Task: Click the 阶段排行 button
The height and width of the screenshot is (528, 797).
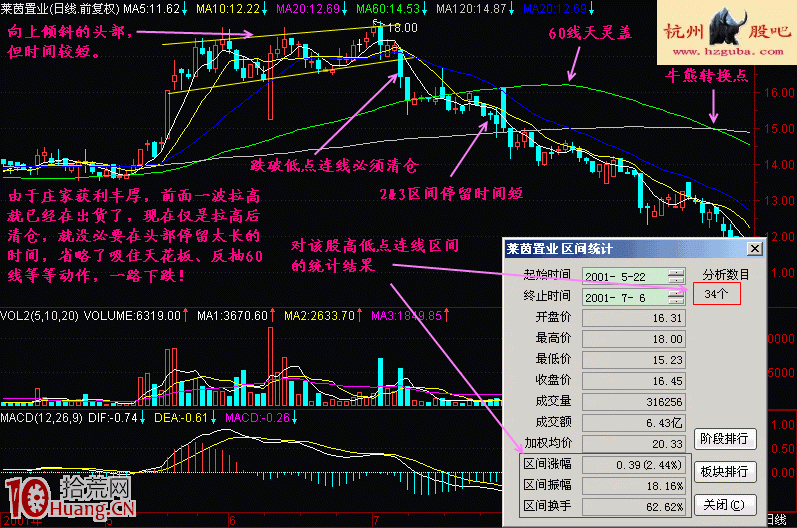Action: pyautogui.click(x=725, y=439)
